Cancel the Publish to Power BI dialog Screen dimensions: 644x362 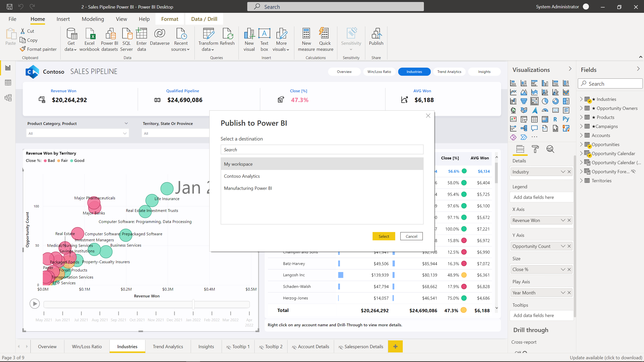(x=411, y=236)
